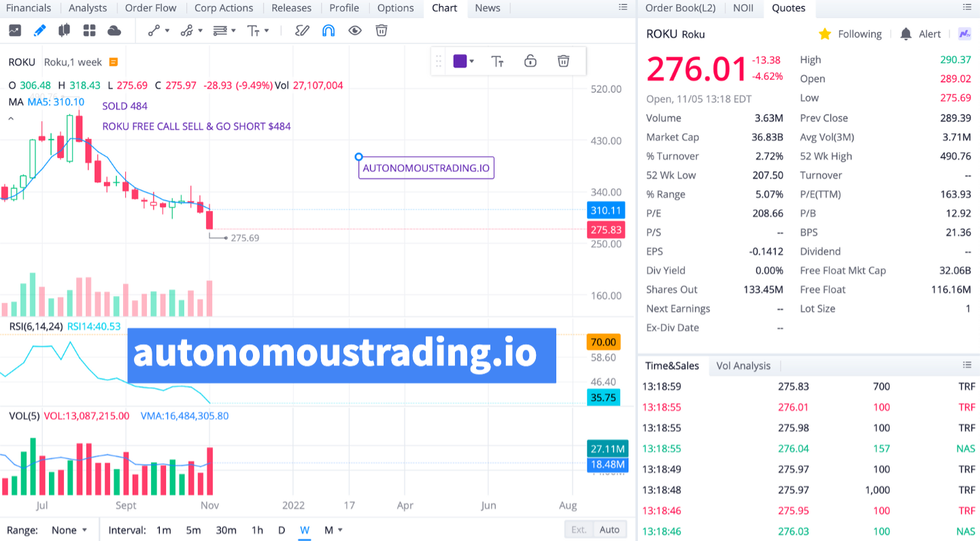The image size is (980, 541).
Task: Toggle the yellow Following star
Action: point(825,34)
